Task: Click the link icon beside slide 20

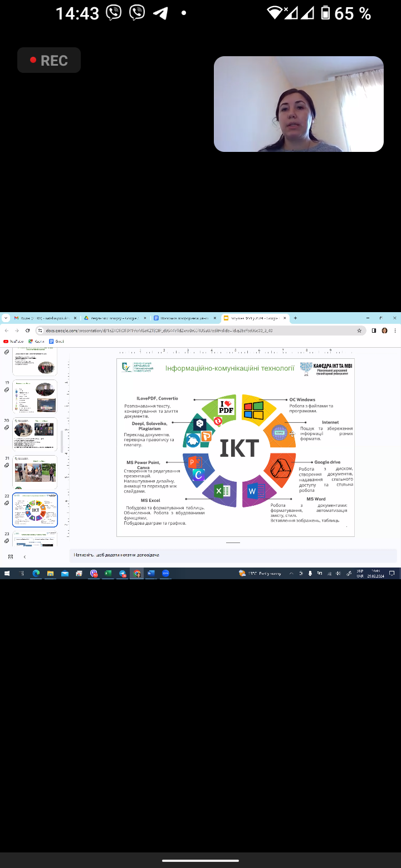Action: (7, 428)
